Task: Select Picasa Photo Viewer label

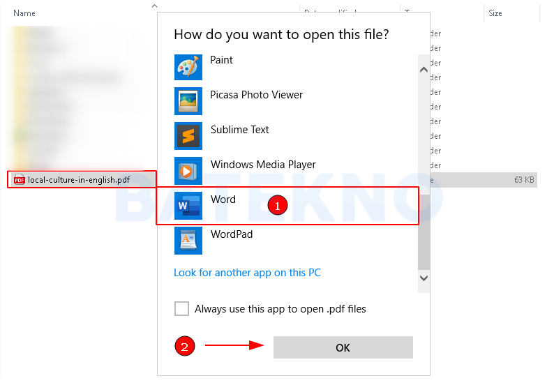Action: pyautogui.click(x=257, y=95)
